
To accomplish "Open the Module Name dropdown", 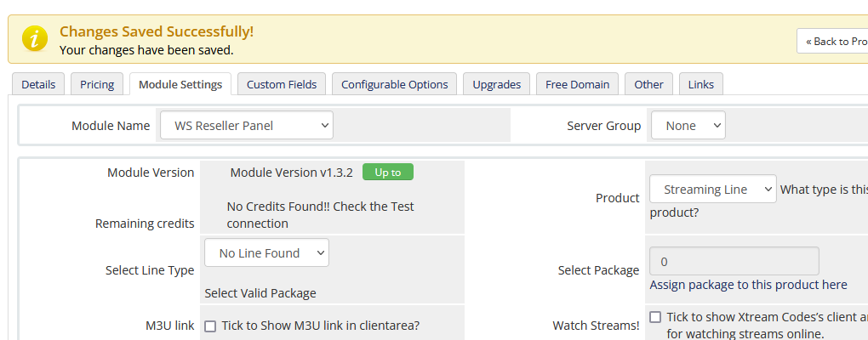I will pyautogui.click(x=246, y=126).
